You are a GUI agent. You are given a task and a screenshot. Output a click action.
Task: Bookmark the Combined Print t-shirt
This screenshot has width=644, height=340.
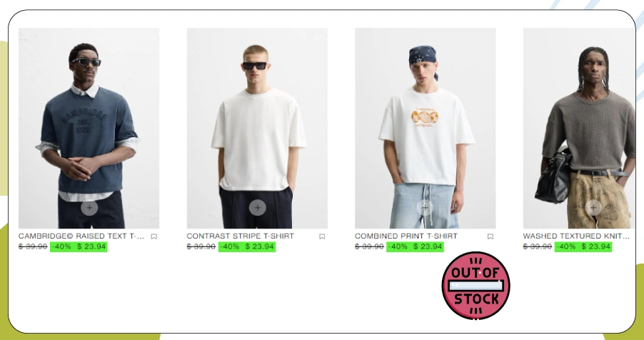pos(490,236)
